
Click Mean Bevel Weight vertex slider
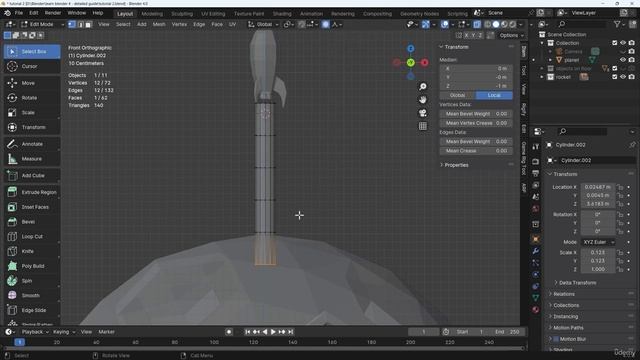point(476,114)
